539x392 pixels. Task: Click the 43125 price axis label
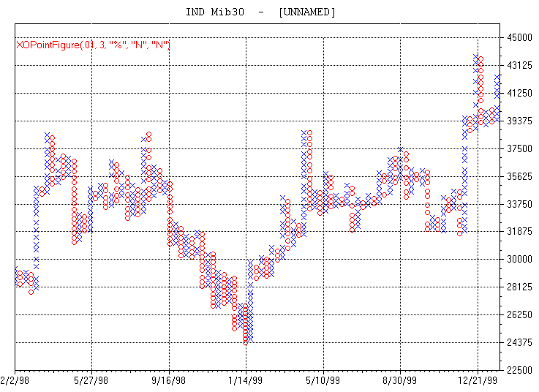pyautogui.click(x=519, y=65)
